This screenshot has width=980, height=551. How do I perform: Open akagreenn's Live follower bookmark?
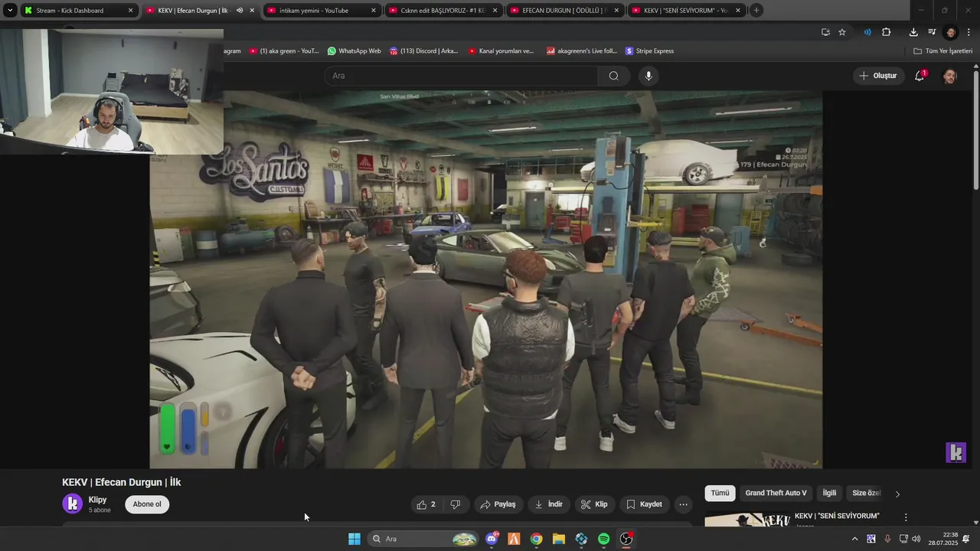pos(582,51)
